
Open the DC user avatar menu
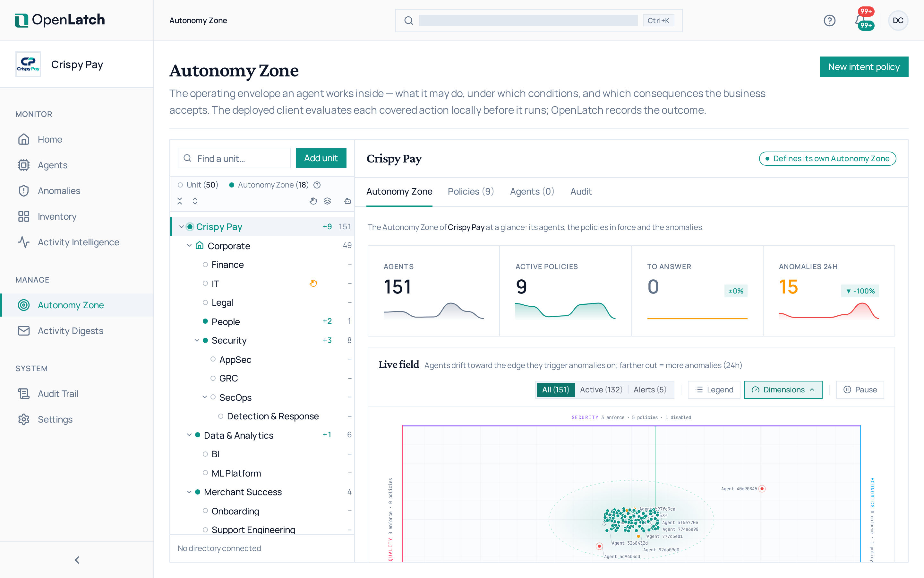pyautogui.click(x=898, y=20)
